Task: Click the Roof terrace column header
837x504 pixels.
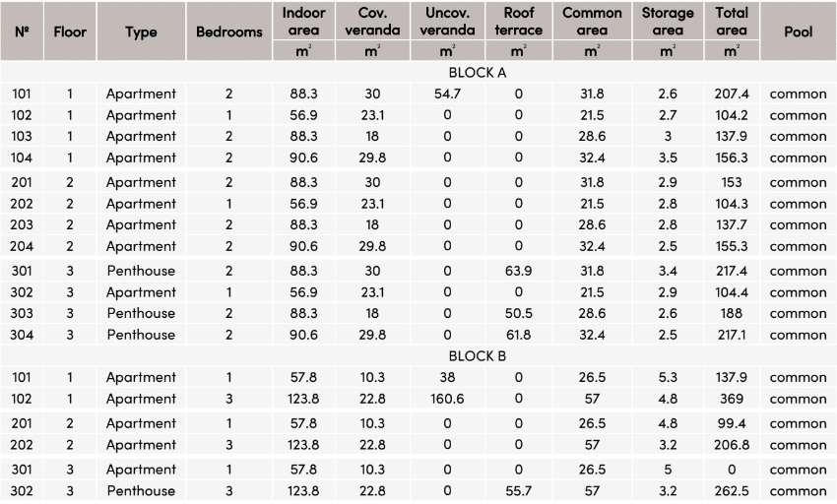Action: tap(518, 21)
